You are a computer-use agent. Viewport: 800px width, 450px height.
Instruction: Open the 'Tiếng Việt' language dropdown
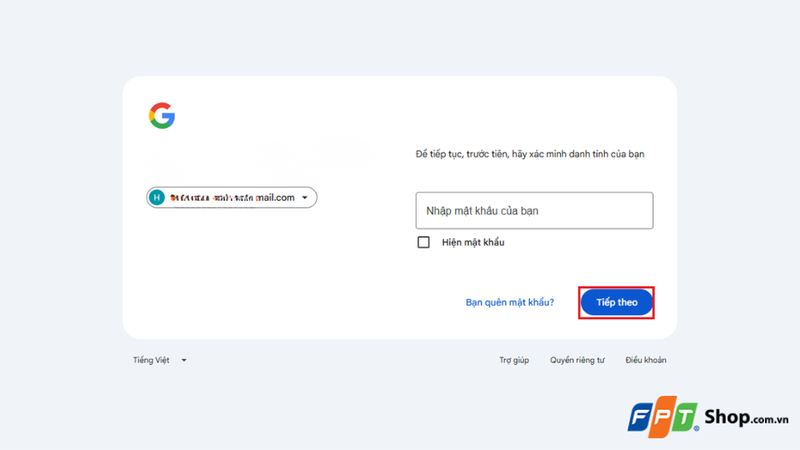160,360
